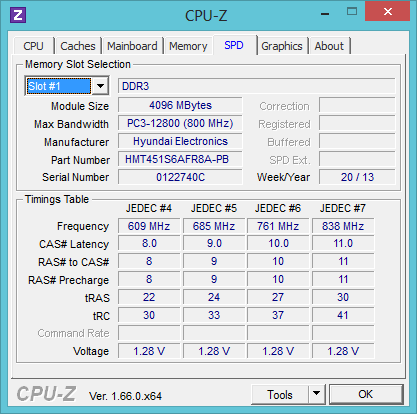Select the SPD tab
Screen dimensions: 417x414
pyautogui.click(x=234, y=45)
